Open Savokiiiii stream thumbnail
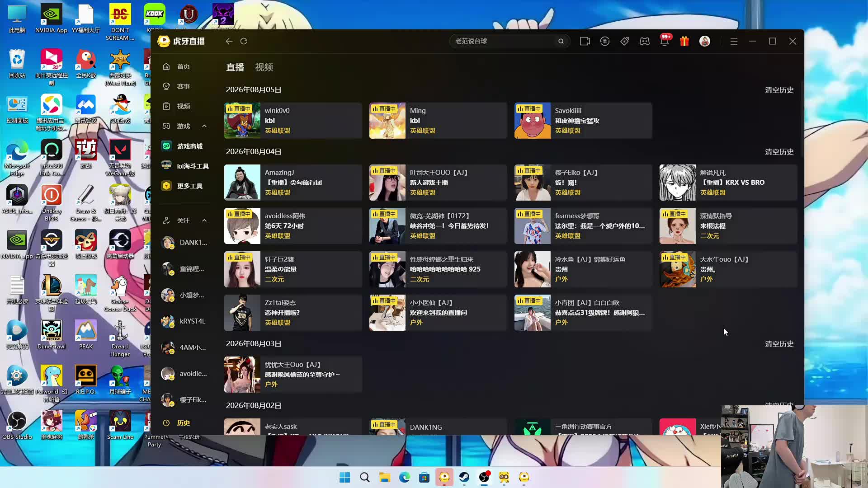The width and height of the screenshot is (868, 488). click(533, 121)
